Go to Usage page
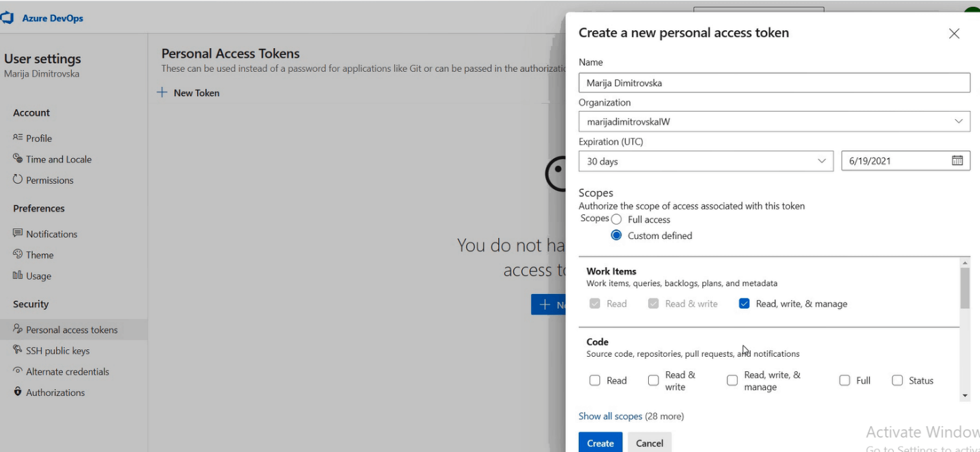 (x=39, y=276)
